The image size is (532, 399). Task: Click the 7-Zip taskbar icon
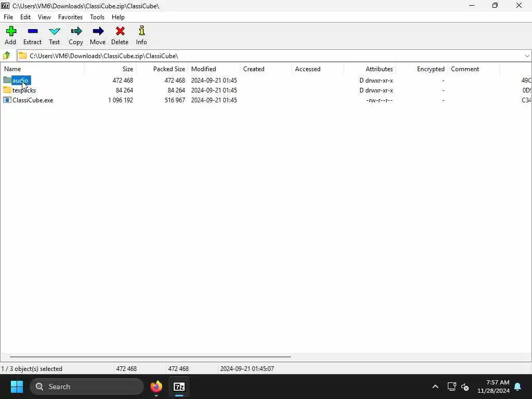point(179,387)
